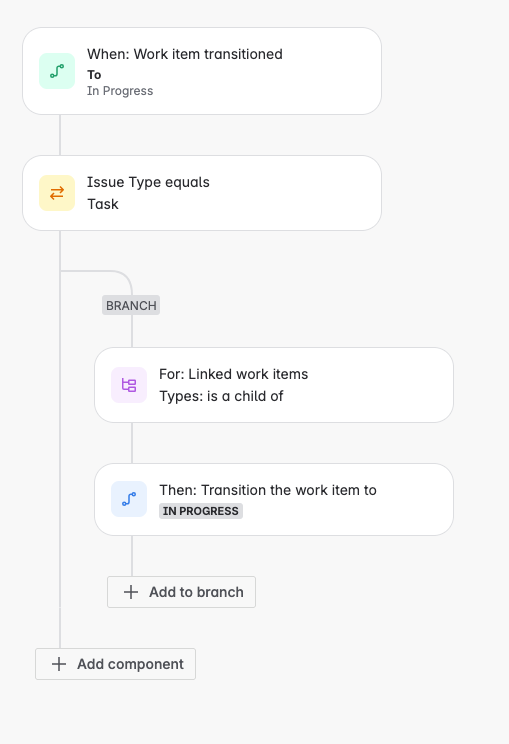Click the 'In Progress' text under To
Screen dimensions: 509x744
click(x=120, y=91)
